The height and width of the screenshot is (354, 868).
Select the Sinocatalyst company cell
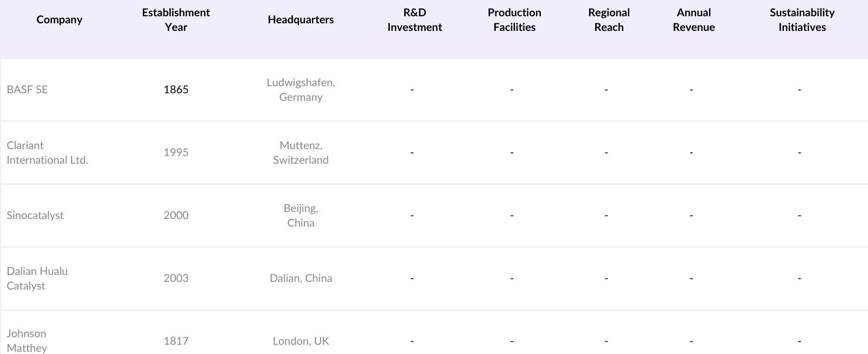coord(35,215)
